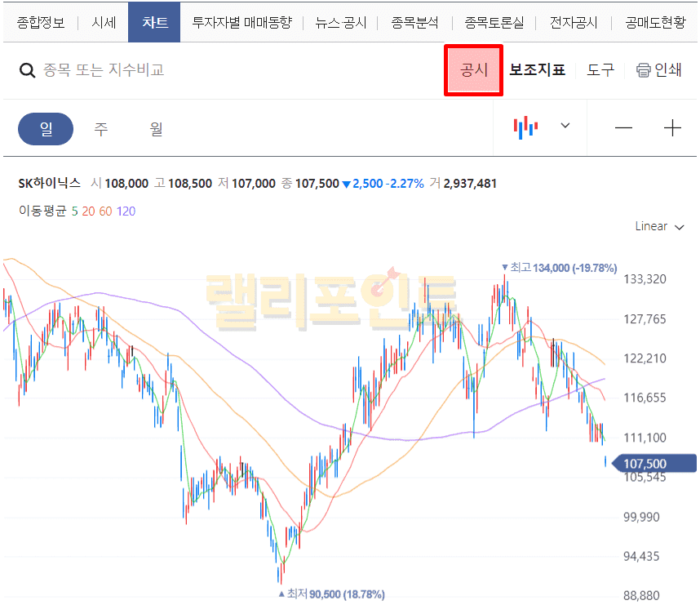Switch to the 투자자별 매매동향 tab
700x605 pixels.
tap(241, 22)
